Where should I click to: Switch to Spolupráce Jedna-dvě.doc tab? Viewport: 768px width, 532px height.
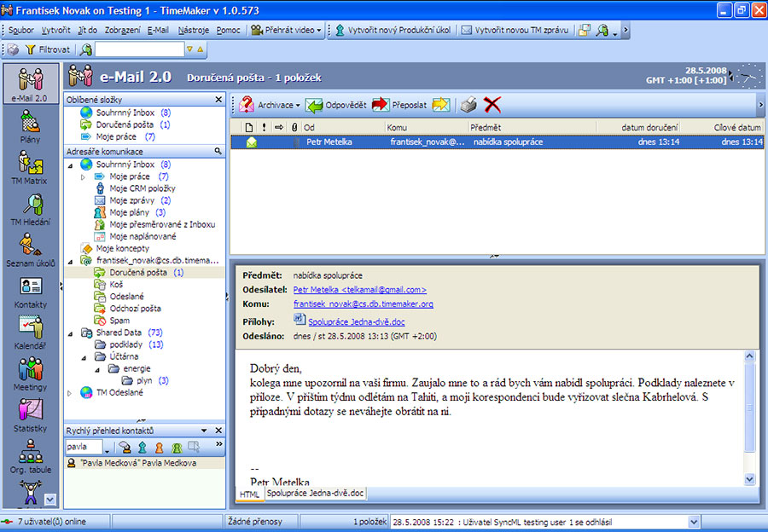pos(315,493)
